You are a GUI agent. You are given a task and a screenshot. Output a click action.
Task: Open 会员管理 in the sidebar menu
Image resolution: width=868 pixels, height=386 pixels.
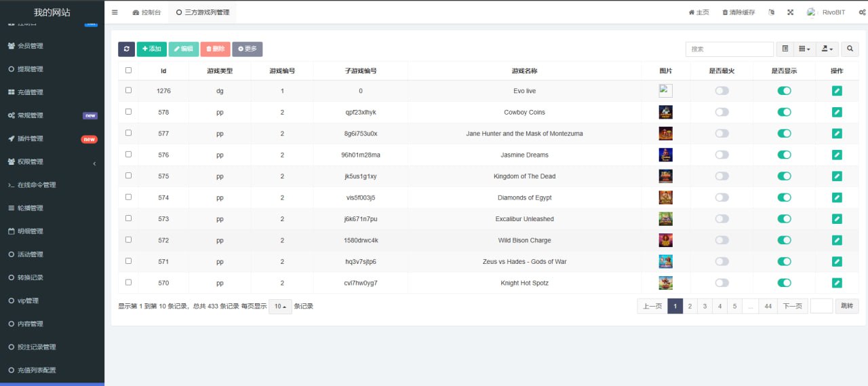tap(30, 46)
